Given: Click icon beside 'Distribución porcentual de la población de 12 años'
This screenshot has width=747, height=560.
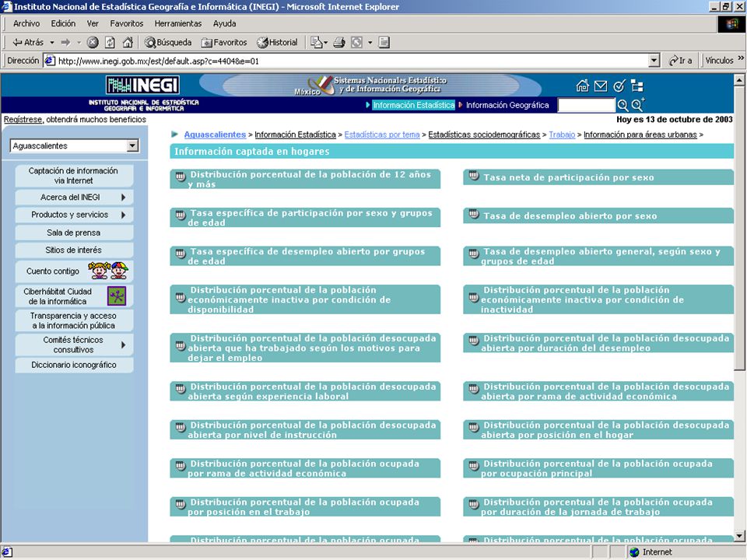Looking at the screenshot, I should tap(180, 177).
